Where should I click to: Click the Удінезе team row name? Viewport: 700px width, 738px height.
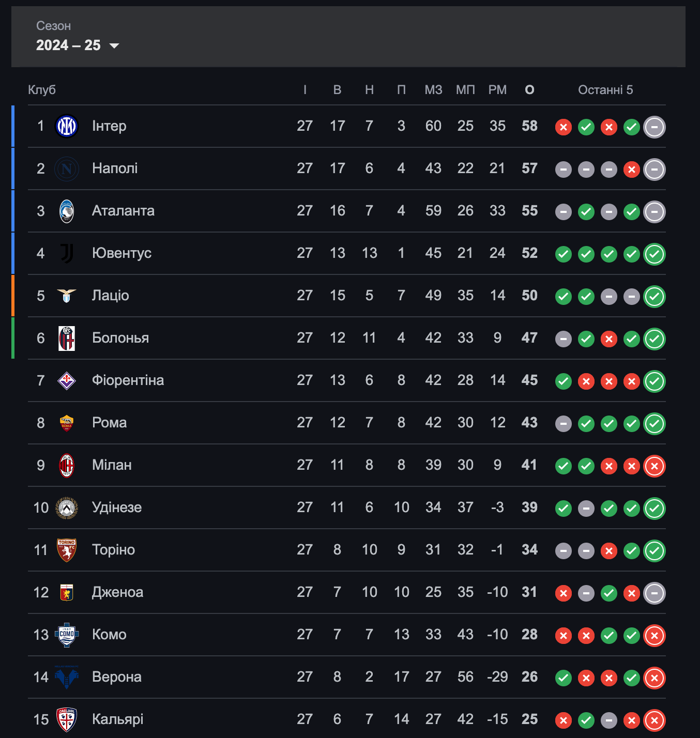[x=117, y=508]
